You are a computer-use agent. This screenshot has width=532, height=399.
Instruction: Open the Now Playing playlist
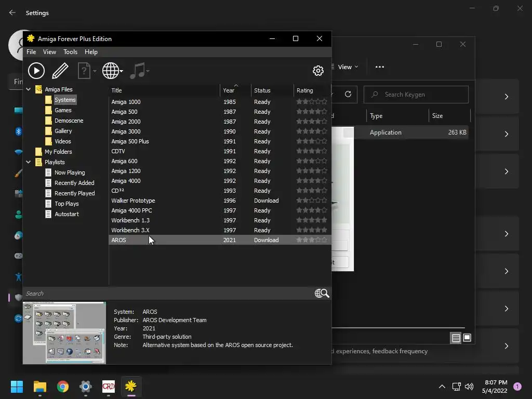[70, 172]
